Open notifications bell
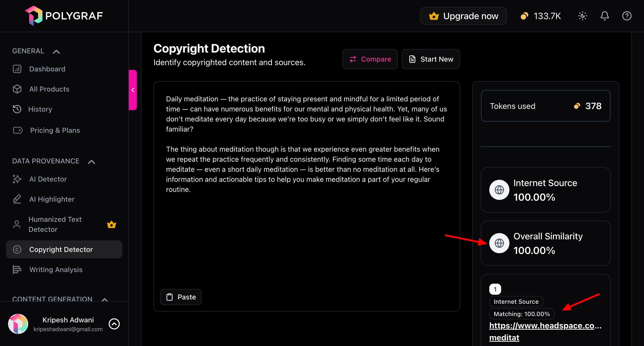644x346 pixels. pyautogui.click(x=605, y=16)
